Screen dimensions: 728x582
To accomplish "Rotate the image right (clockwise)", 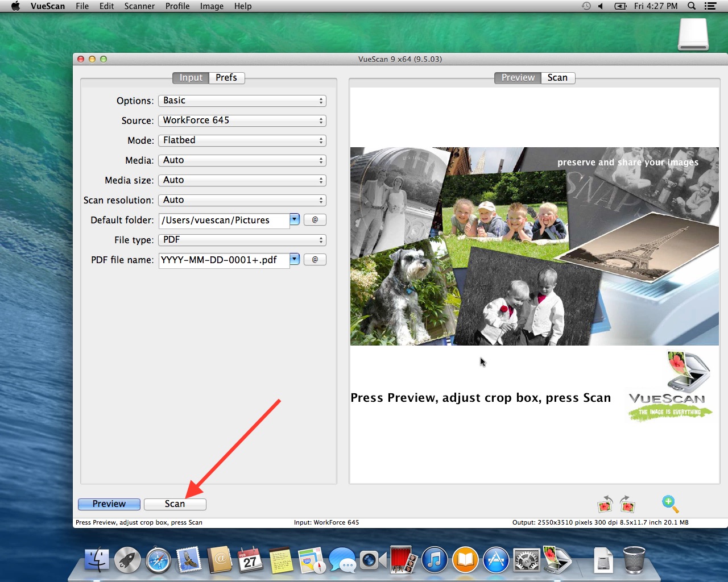I will 627,504.
